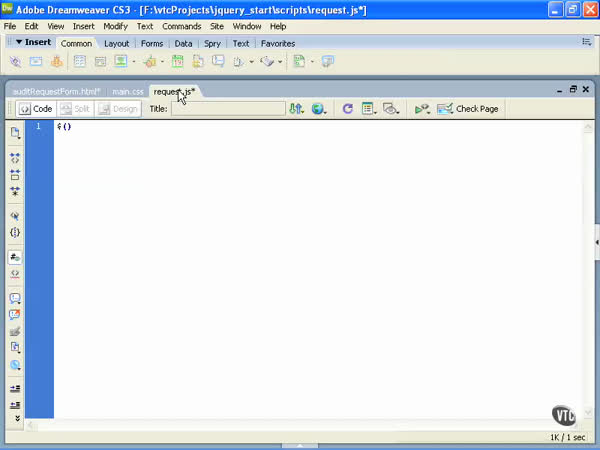Open the Preview in Browser dropdown
The width and height of the screenshot is (600, 450).
click(320, 108)
